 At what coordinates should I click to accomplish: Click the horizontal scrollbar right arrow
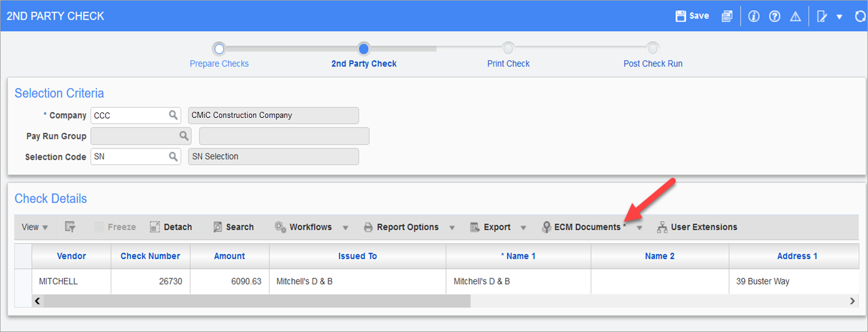(x=852, y=301)
